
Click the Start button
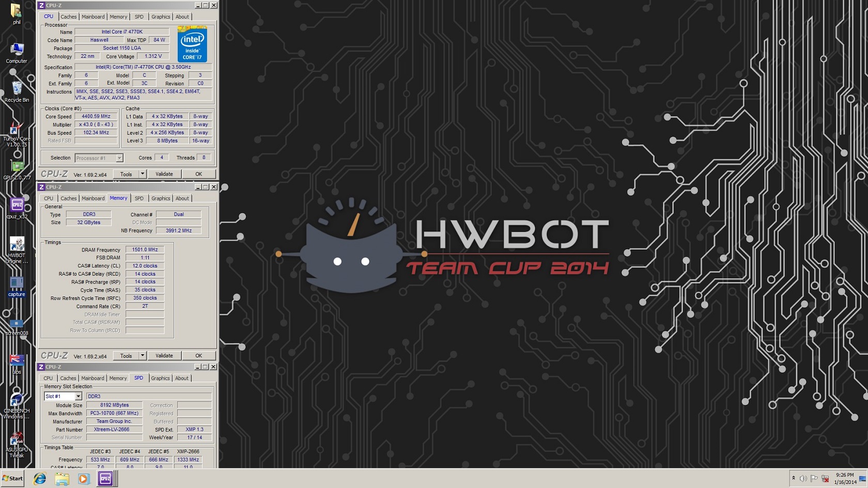13,478
